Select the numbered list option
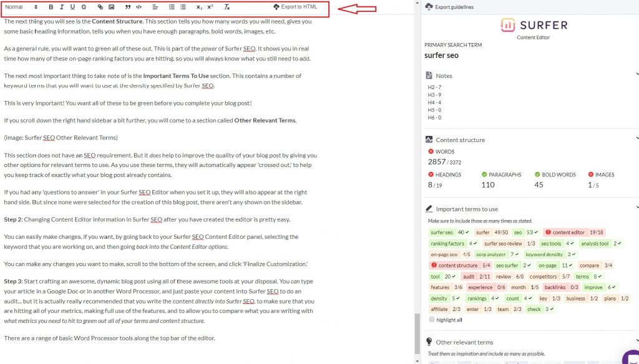This screenshot has height=364, width=639. click(171, 6)
